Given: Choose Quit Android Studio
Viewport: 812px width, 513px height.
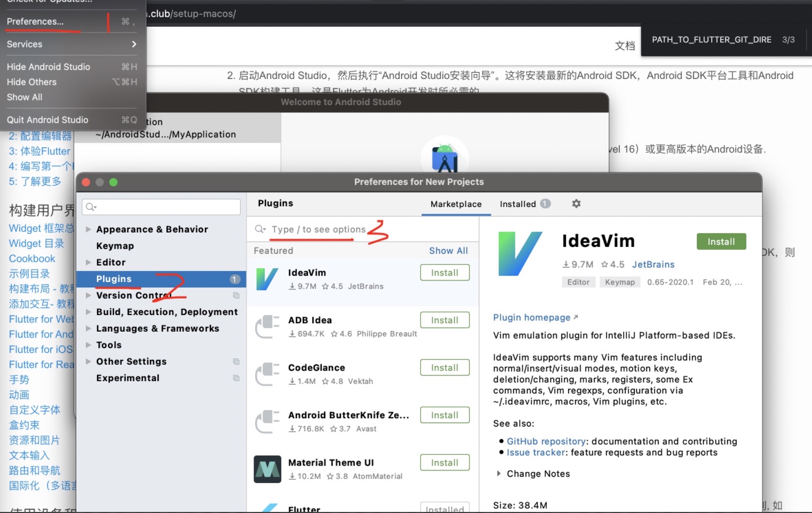Looking at the screenshot, I should pyautogui.click(x=72, y=120).
